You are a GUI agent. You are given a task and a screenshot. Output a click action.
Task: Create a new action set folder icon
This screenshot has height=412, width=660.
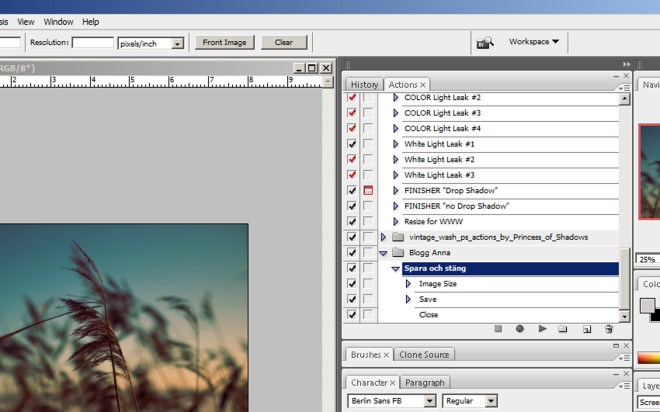(x=563, y=329)
